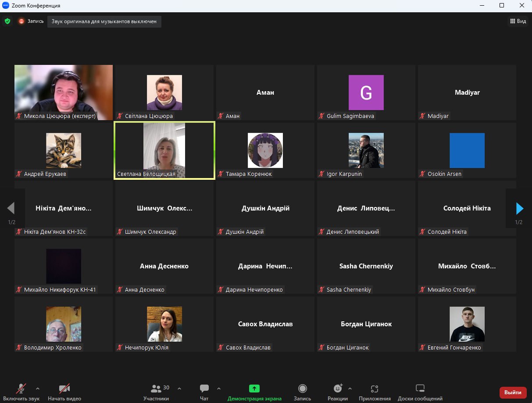The image size is (532, 403).
Task: Click Володимир Хроленко profile photo
Action: coord(64,324)
